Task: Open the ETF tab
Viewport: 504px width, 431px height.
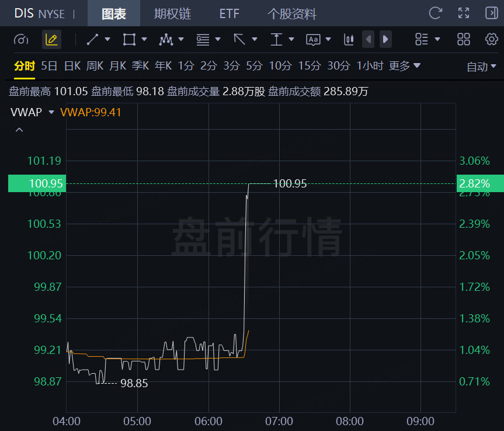Action: (230, 13)
